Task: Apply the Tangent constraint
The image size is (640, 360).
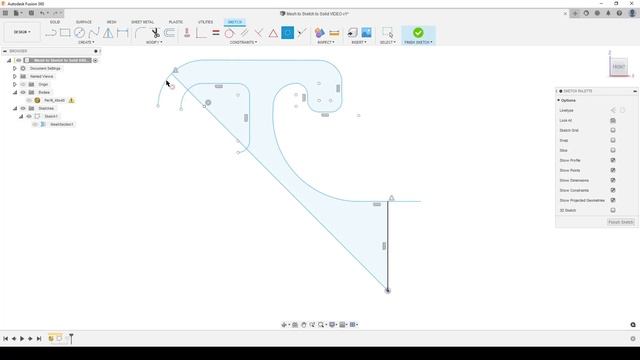Action: [229, 33]
